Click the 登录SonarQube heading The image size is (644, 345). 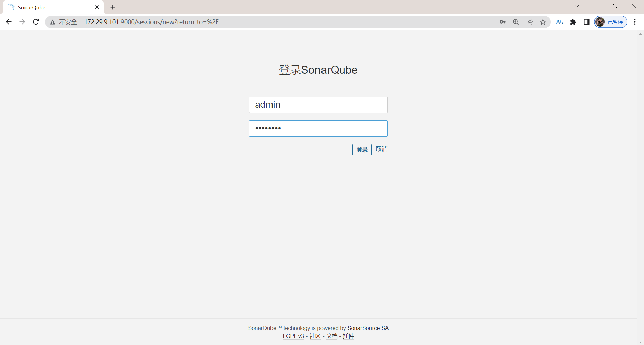[x=318, y=70]
